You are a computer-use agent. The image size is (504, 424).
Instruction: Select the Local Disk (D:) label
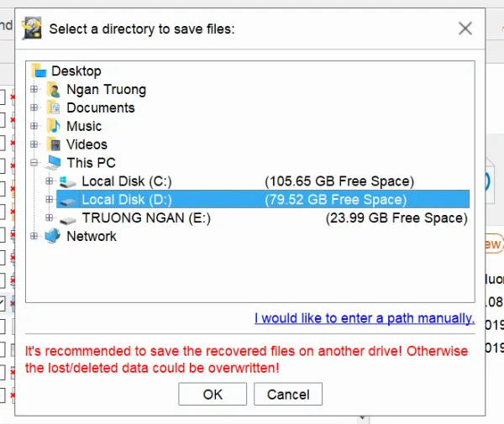[x=126, y=200]
